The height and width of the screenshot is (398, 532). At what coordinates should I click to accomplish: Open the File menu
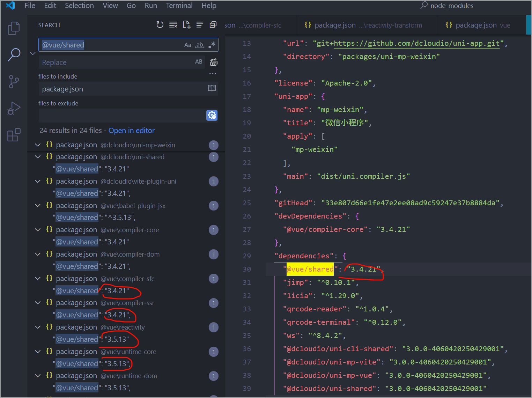[30, 6]
